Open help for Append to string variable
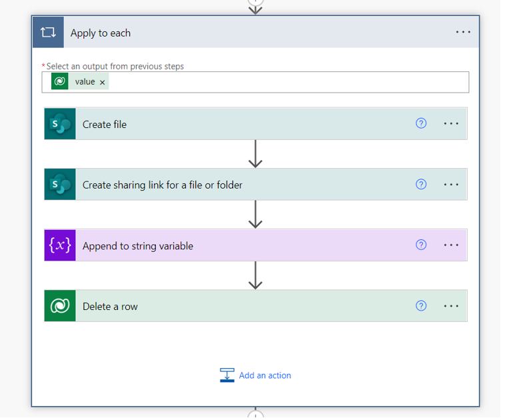Image resolution: width=505 pixels, height=420 pixels. point(421,245)
